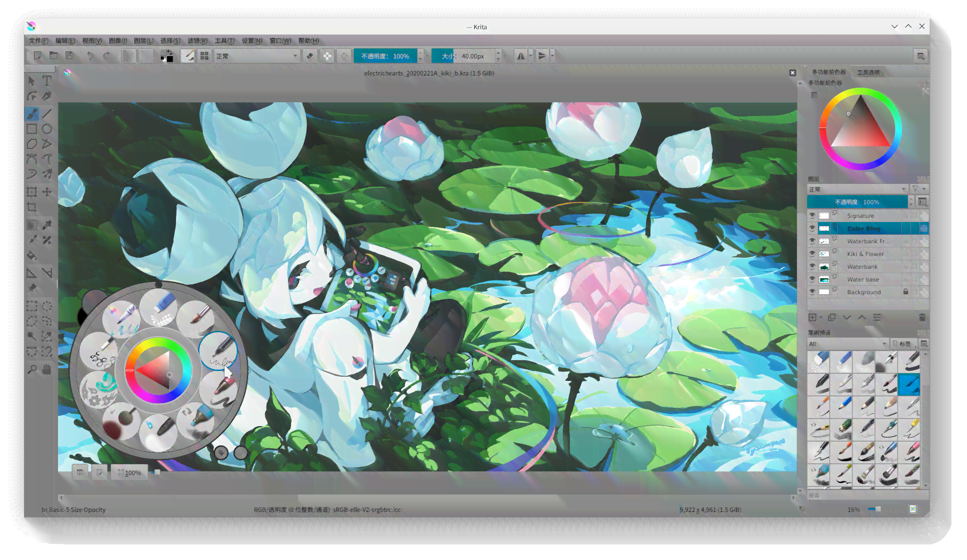Expand the add layer dropdown arrow
This screenshot has width=967, height=560.
click(821, 317)
